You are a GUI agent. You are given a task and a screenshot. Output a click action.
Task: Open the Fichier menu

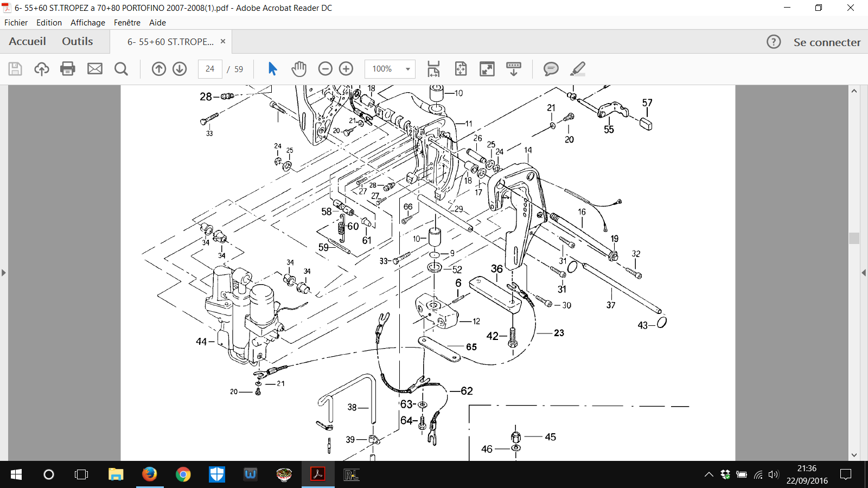click(x=16, y=23)
